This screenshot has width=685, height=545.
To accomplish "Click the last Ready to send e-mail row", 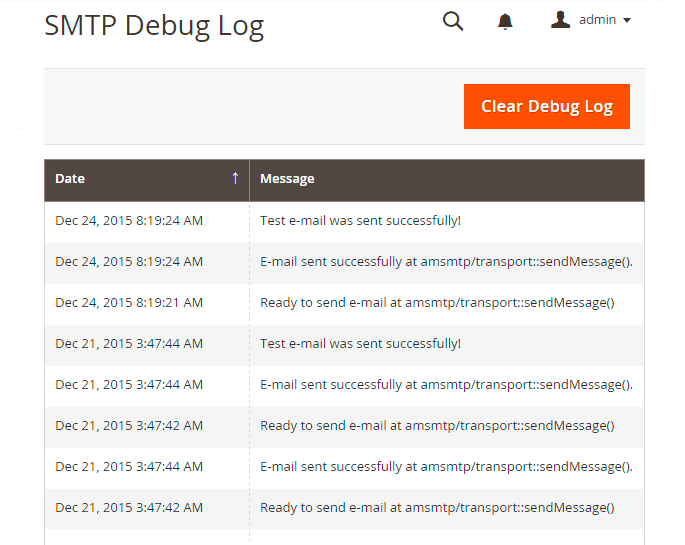I will pos(437,508).
